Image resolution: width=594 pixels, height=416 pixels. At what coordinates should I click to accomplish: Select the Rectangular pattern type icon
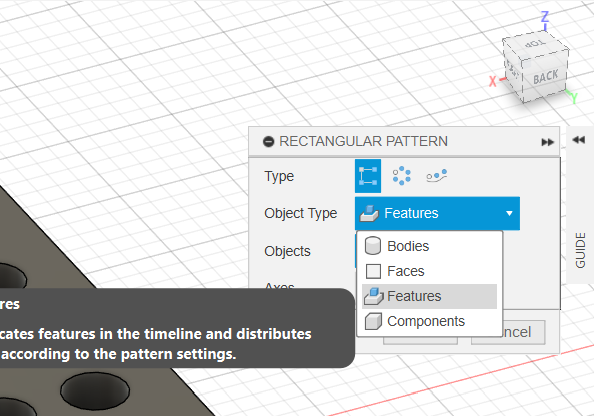tap(368, 176)
